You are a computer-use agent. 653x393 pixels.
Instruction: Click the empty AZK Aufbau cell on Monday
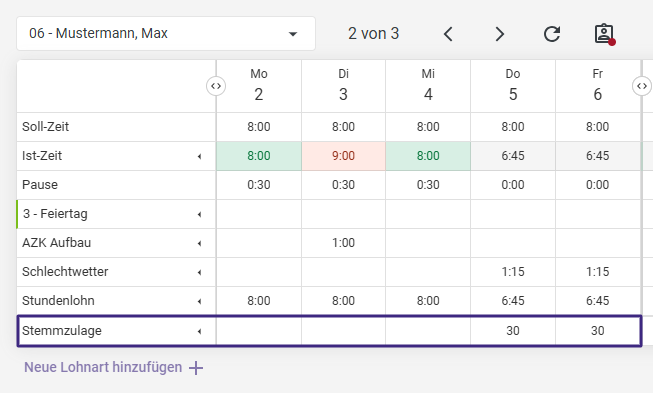click(259, 243)
